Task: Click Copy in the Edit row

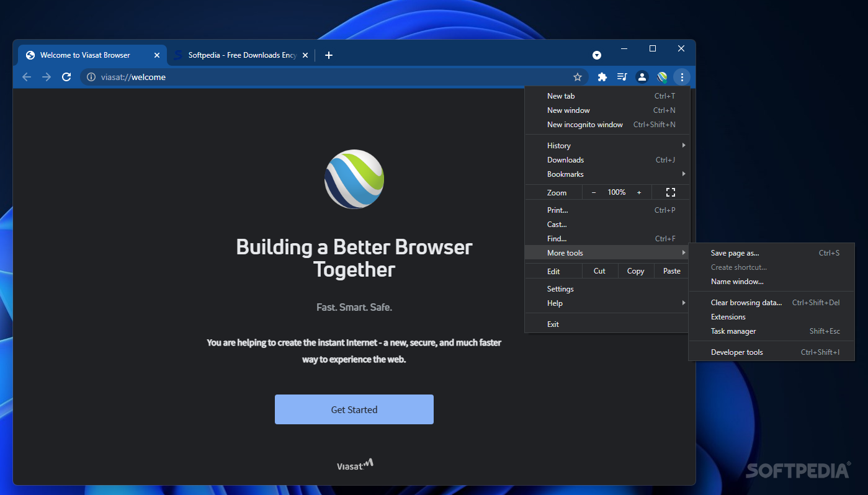Action: [x=635, y=271]
